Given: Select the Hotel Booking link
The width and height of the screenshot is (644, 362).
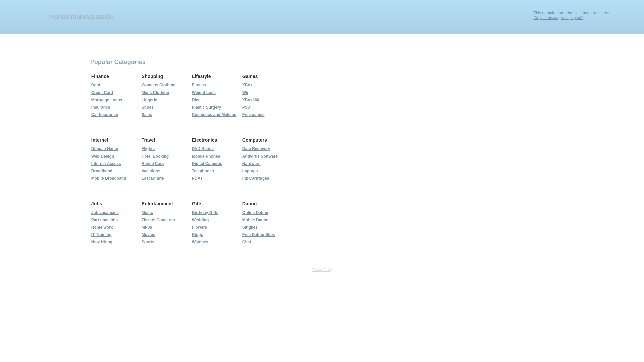Looking at the screenshot, I should (x=155, y=156).
